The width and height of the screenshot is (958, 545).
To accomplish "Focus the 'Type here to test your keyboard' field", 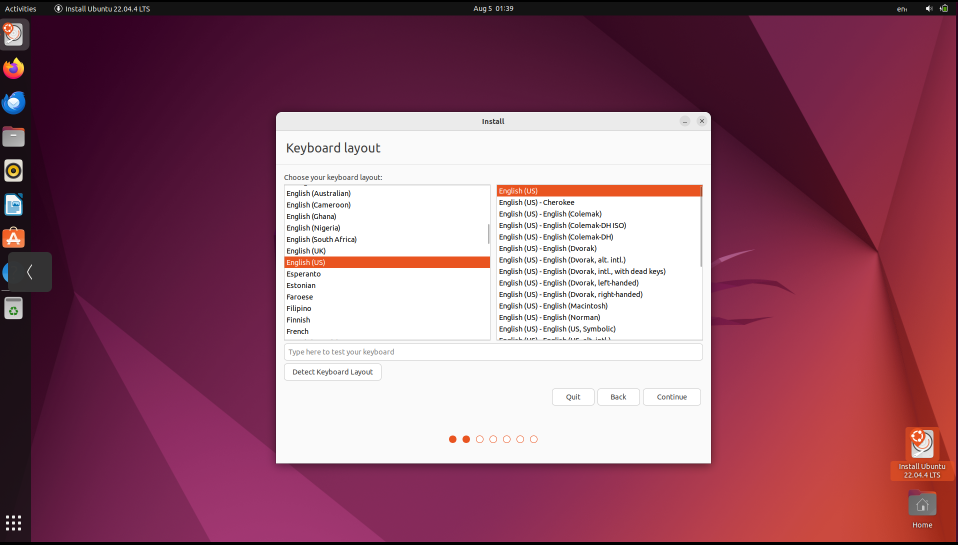I will [493, 352].
